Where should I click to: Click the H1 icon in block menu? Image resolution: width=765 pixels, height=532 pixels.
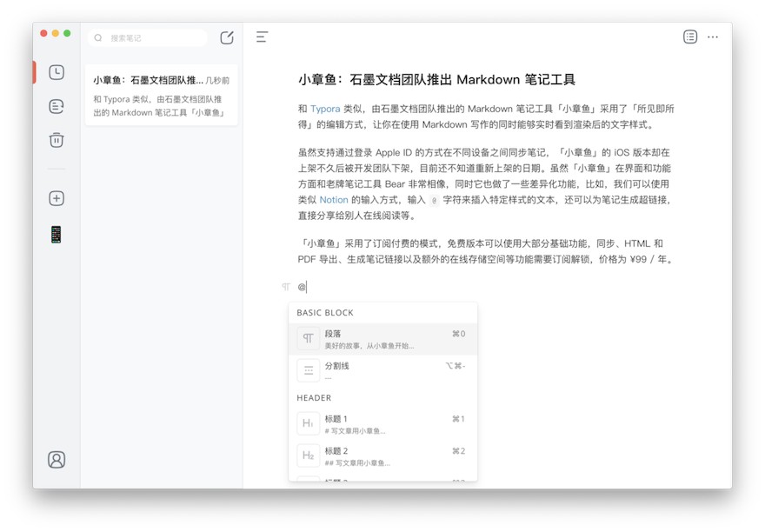coord(309,423)
